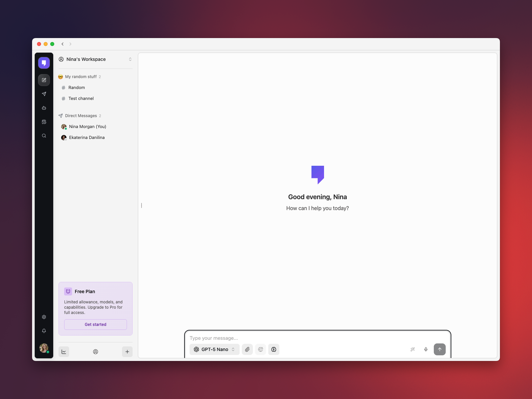Image resolution: width=532 pixels, height=399 pixels.
Task: Open Ekaterina Danilina direct message
Action: (96, 138)
